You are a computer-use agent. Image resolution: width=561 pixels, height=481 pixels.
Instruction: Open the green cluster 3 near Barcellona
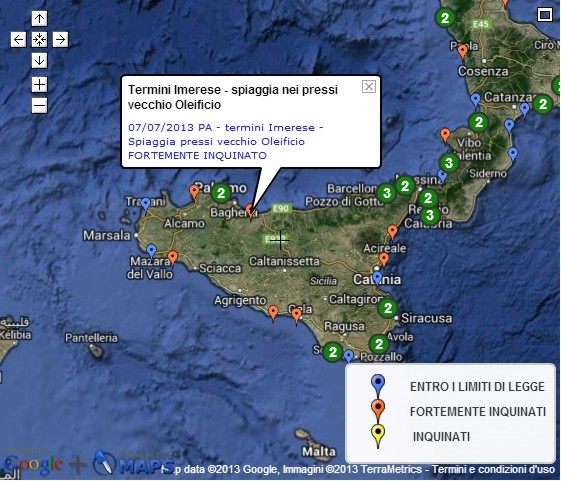(386, 193)
